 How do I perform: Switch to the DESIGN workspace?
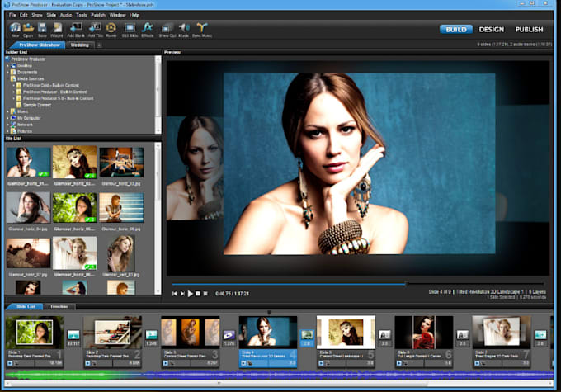pos(491,29)
